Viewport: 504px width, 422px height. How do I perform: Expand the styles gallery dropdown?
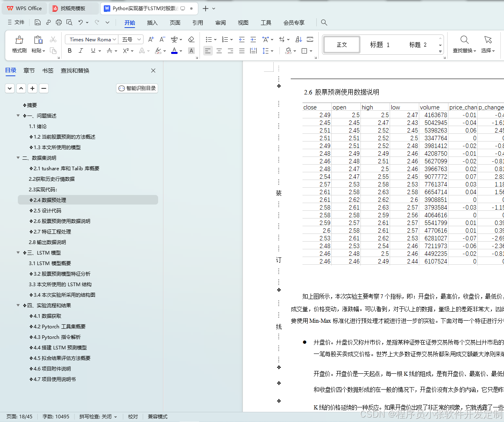click(440, 51)
